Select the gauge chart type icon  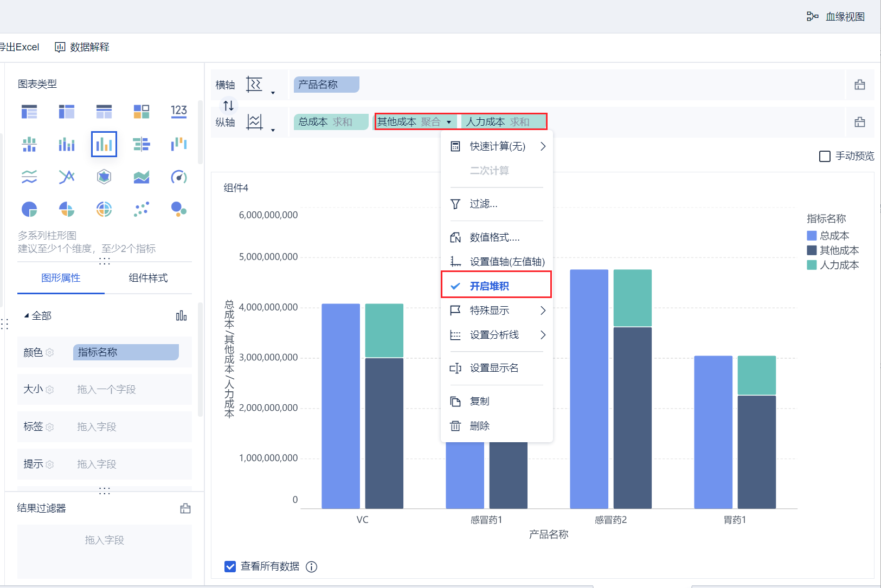tap(179, 177)
